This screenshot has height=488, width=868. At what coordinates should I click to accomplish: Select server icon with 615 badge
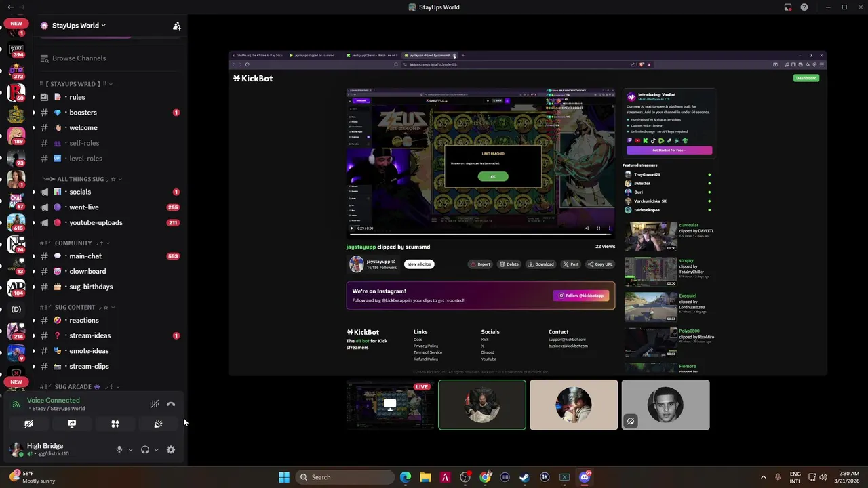16,222
